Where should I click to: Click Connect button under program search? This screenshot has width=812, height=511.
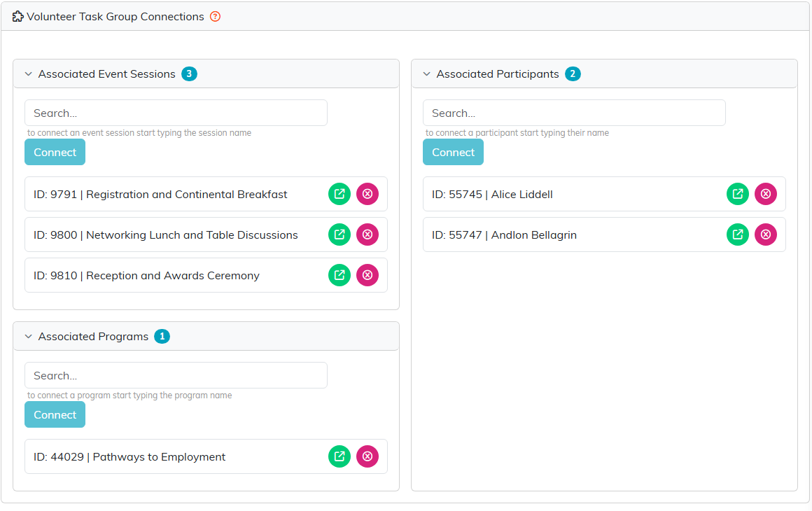(55, 414)
